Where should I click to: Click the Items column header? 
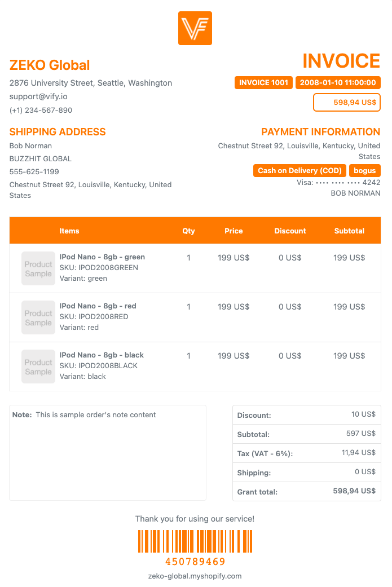(x=69, y=231)
